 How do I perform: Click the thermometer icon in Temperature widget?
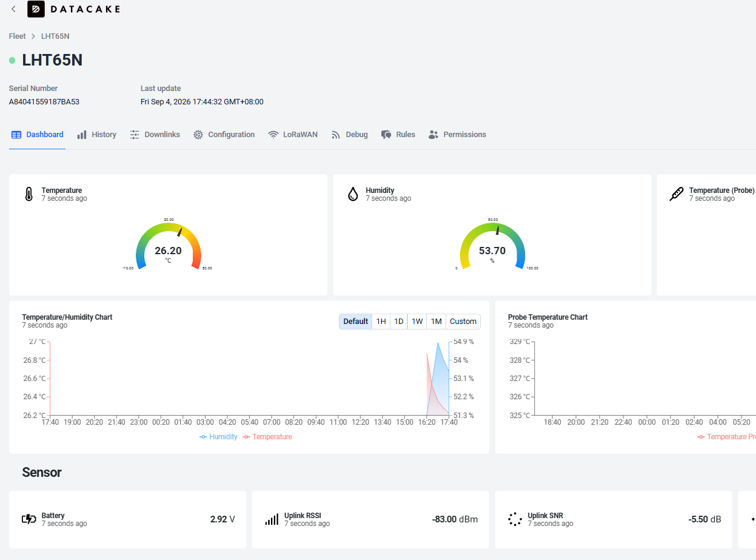pos(28,194)
